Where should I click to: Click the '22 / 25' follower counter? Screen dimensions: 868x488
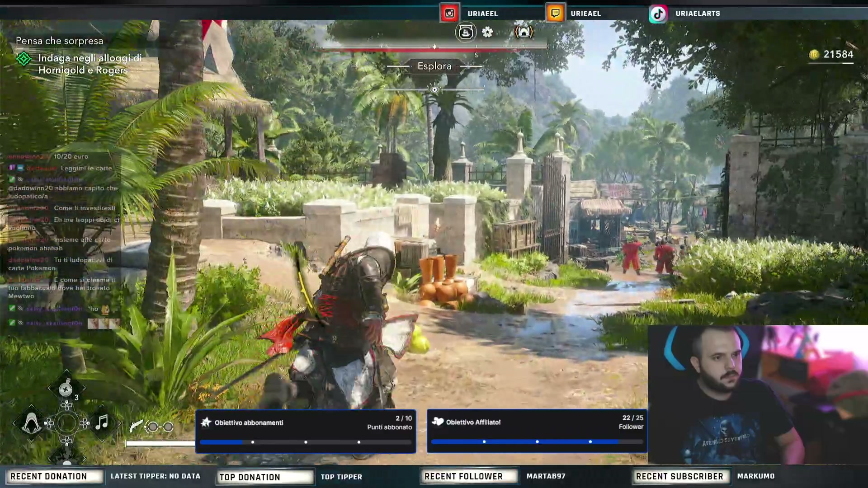pyautogui.click(x=633, y=418)
